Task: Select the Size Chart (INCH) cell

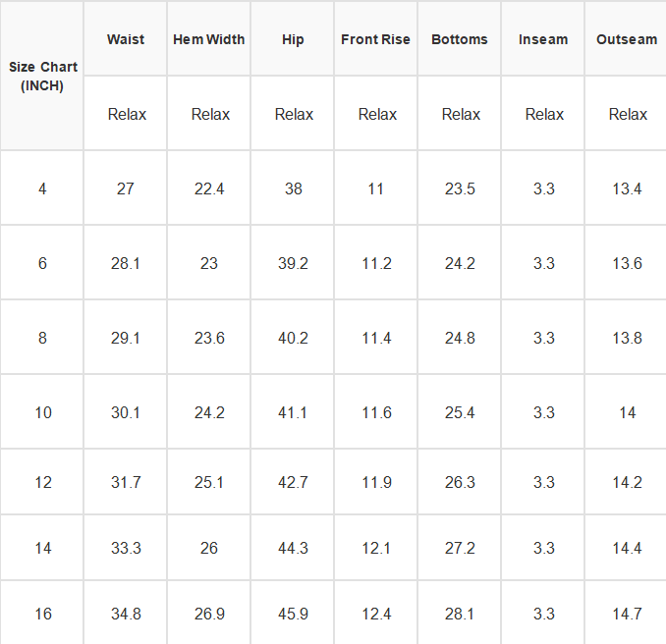Action: (x=42, y=77)
